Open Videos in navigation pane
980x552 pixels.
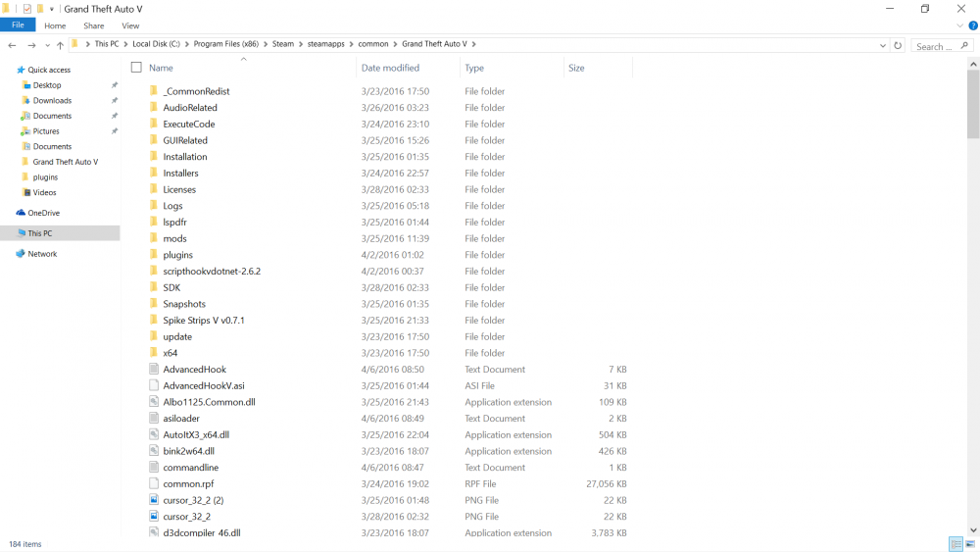tap(44, 192)
